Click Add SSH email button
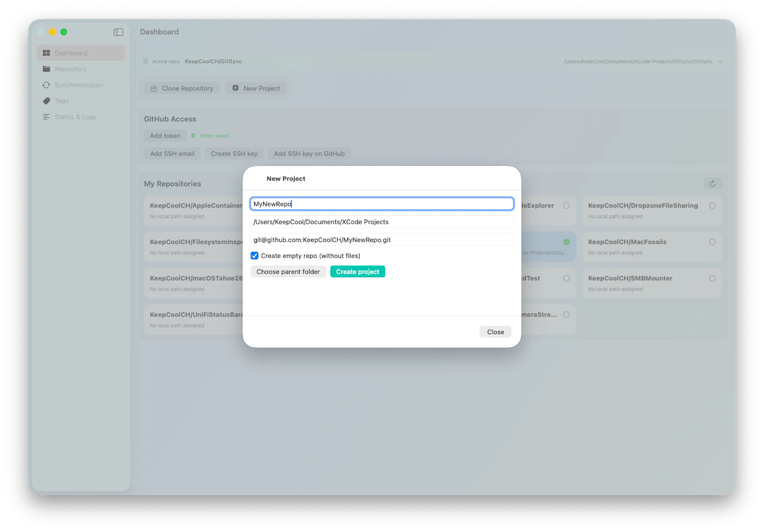Screen dimensions: 764x532 coord(172,154)
